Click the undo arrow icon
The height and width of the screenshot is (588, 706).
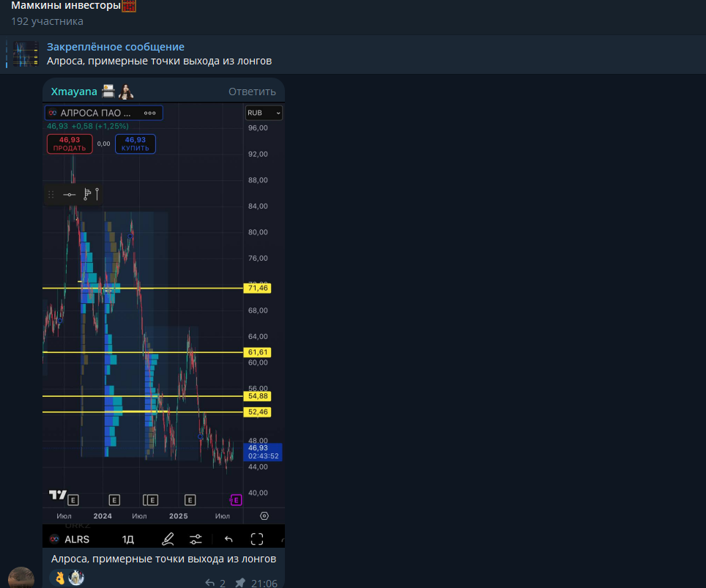pos(228,539)
